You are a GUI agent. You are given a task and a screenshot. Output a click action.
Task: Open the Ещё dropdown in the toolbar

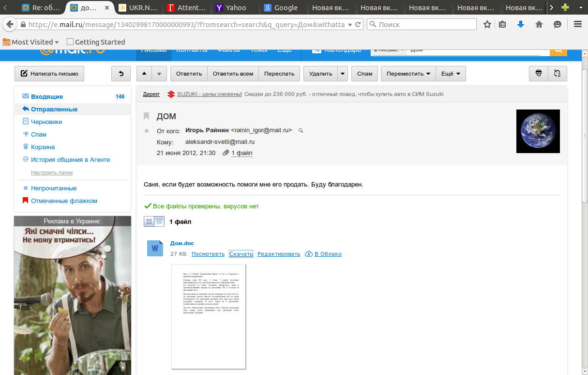[x=451, y=74]
